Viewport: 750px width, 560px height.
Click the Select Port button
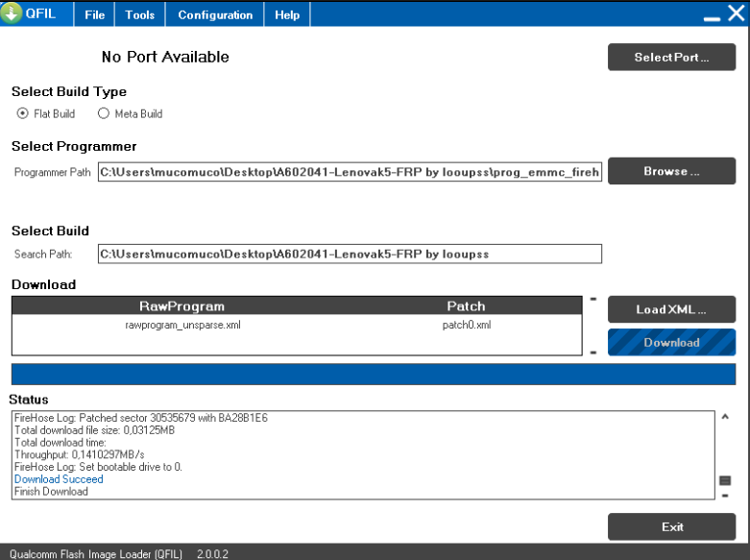[671, 57]
